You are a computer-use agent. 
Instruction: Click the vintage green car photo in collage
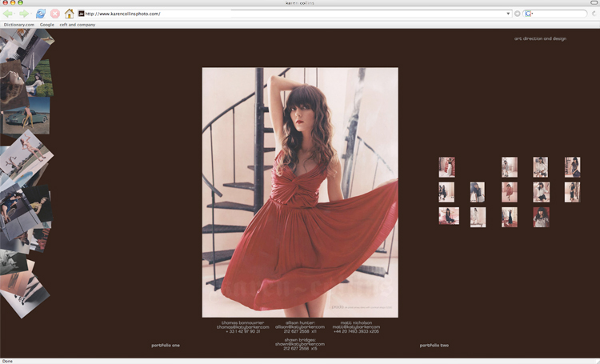[26, 116]
